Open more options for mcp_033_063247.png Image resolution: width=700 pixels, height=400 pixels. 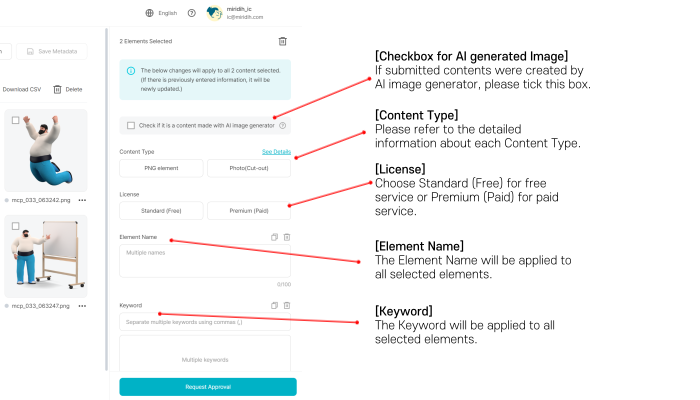click(82, 306)
